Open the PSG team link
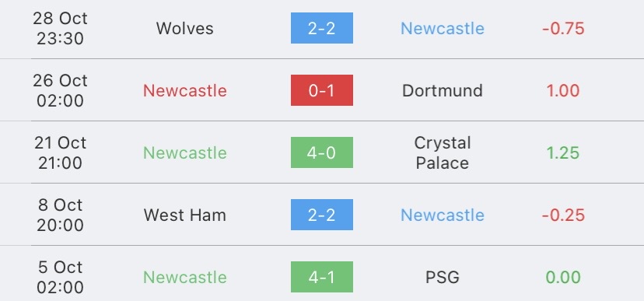Viewport: 644px width, 301px height. pyautogui.click(x=443, y=277)
